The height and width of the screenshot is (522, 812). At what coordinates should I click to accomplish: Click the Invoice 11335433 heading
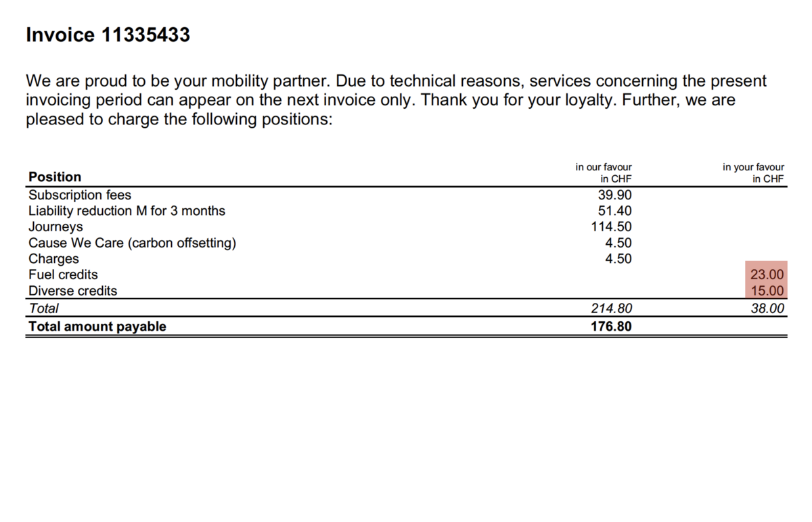coord(108,35)
